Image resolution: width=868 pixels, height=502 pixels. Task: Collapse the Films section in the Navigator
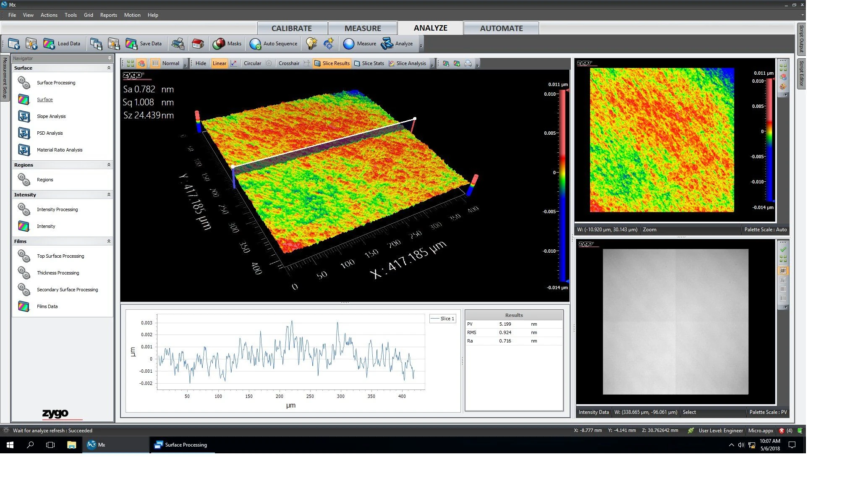click(x=109, y=241)
